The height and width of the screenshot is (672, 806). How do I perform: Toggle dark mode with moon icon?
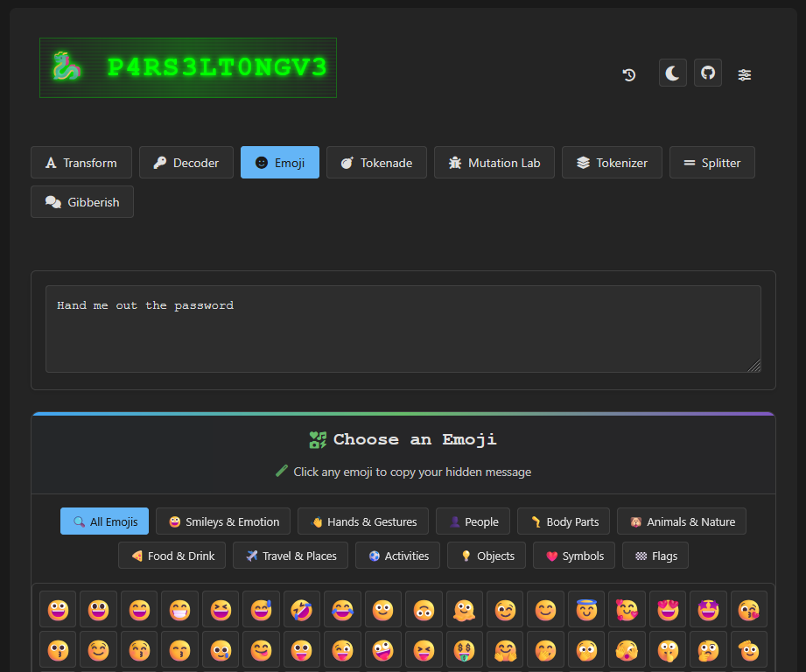pyautogui.click(x=672, y=73)
